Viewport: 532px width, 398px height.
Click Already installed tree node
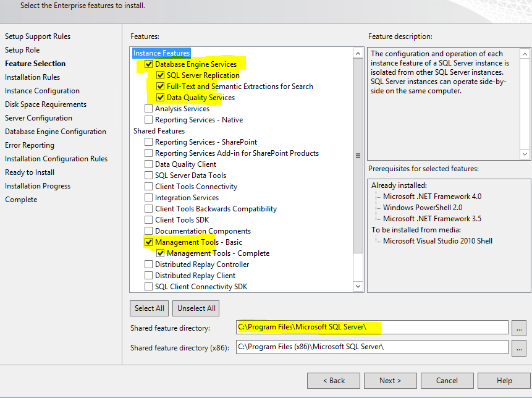pos(399,185)
